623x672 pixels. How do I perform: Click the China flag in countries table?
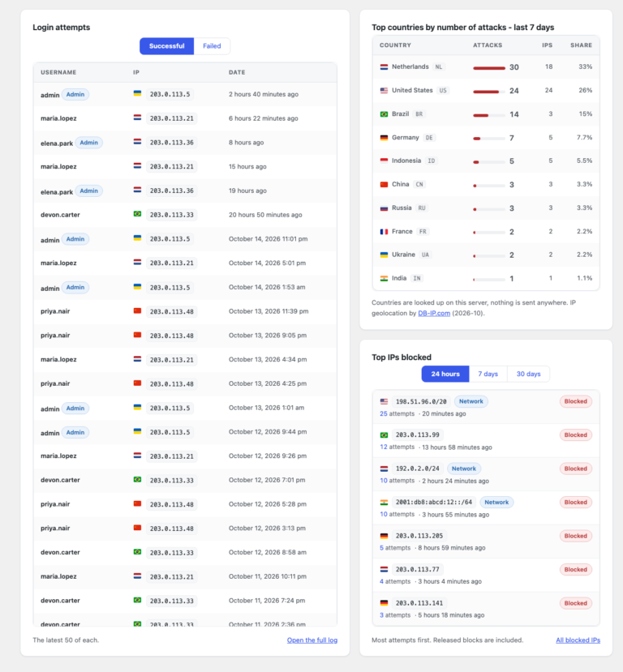(x=385, y=184)
